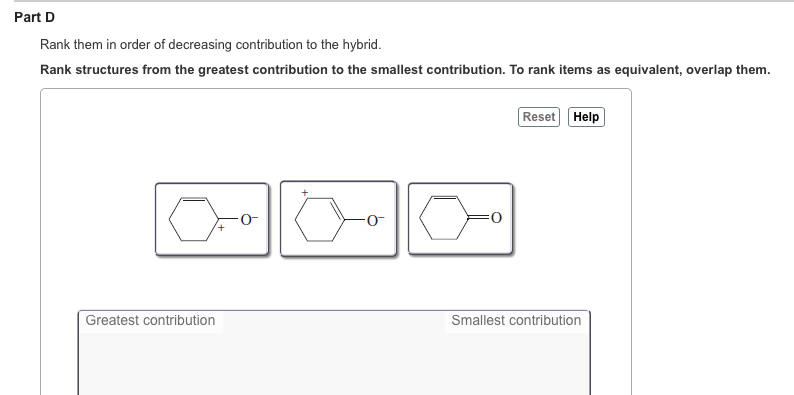Screen dimensions: 794x395
Task: Click the Reset button
Action: click(x=539, y=117)
